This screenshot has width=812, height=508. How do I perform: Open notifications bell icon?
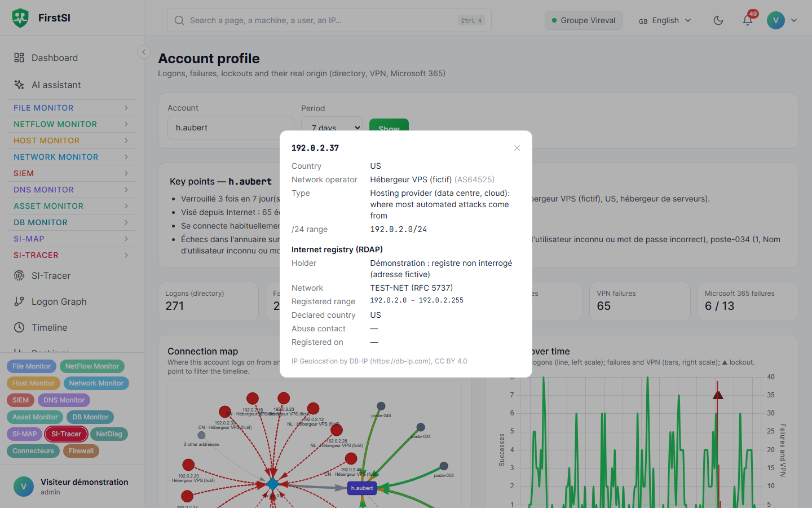pyautogui.click(x=748, y=20)
